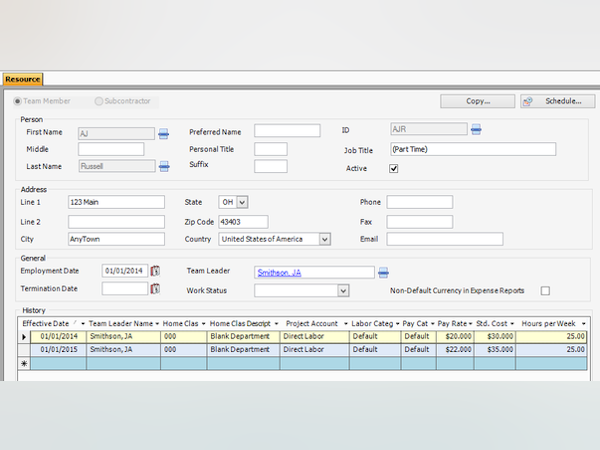Click the Phone input field

tap(420, 202)
